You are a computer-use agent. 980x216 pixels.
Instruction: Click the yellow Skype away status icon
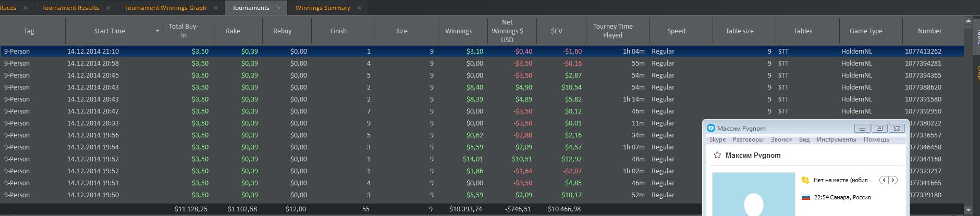(805, 180)
